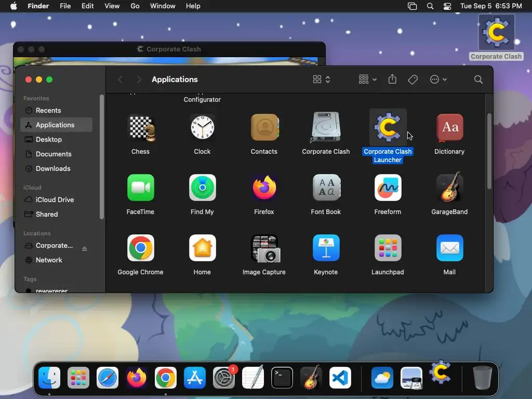The height and width of the screenshot is (399, 532).
Task: Open the Chess app icon
Action: click(142, 128)
